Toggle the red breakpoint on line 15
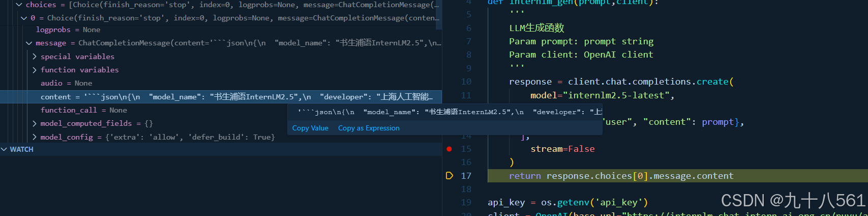Image resolution: width=868 pixels, height=216 pixels. click(449, 149)
